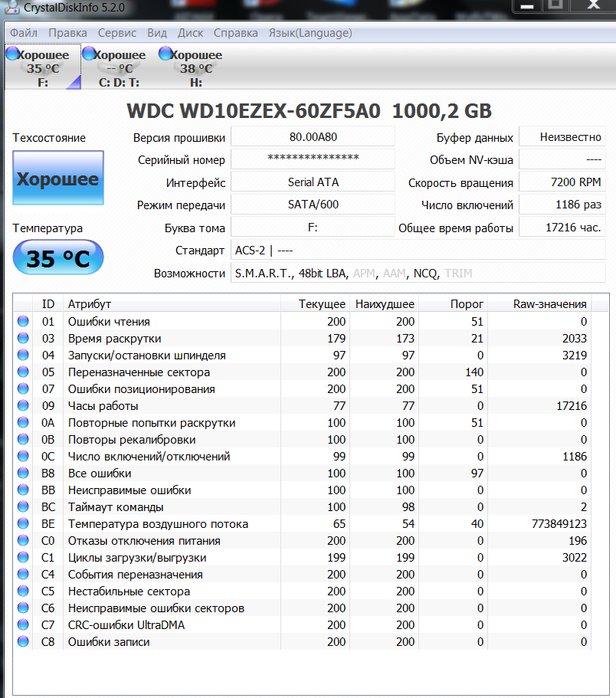Open the Справка menu
This screenshot has height=698, width=616.
236,33
